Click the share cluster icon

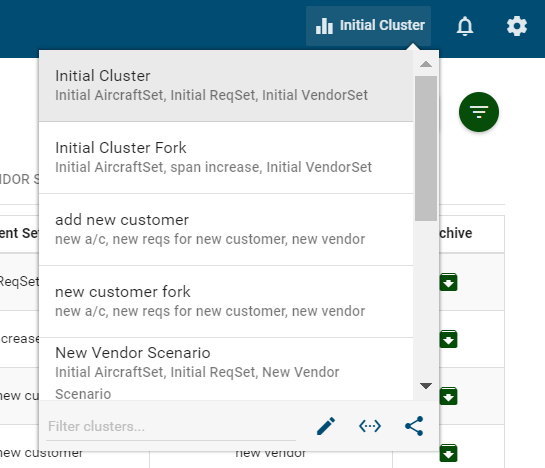point(414,426)
